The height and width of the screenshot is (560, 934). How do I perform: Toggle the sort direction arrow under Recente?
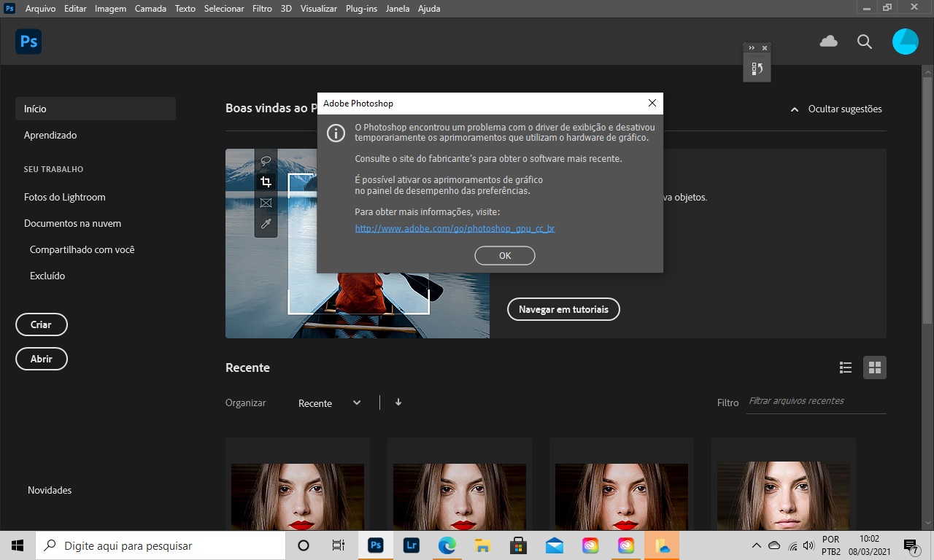tap(398, 402)
